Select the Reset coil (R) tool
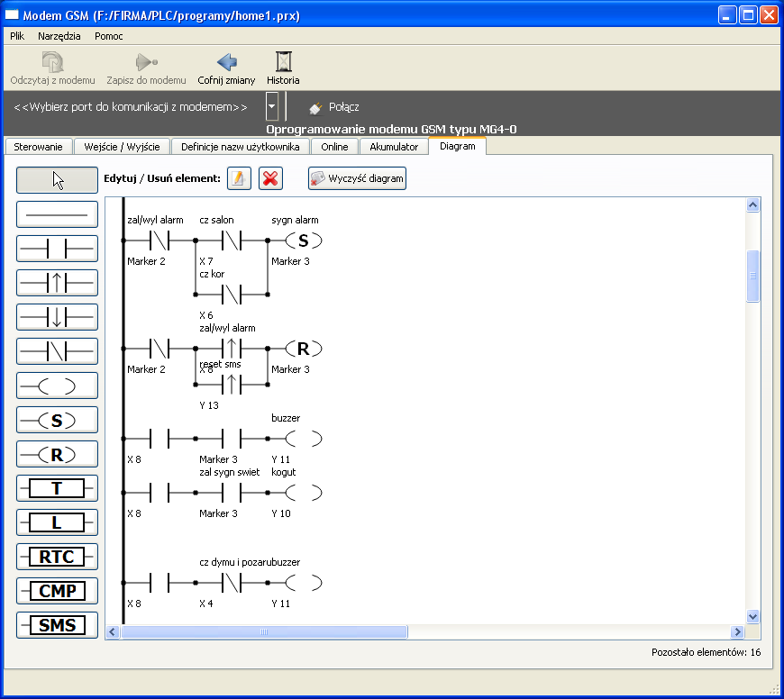 coord(57,454)
